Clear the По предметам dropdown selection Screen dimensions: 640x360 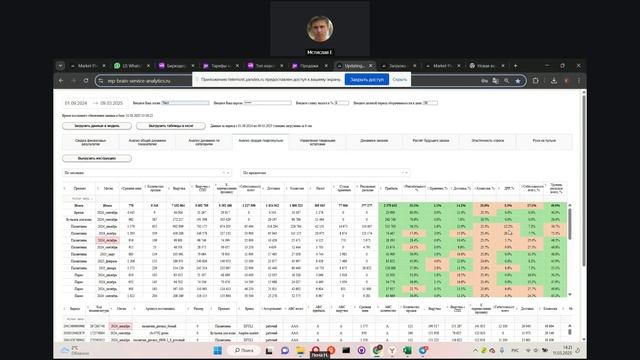point(402,173)
